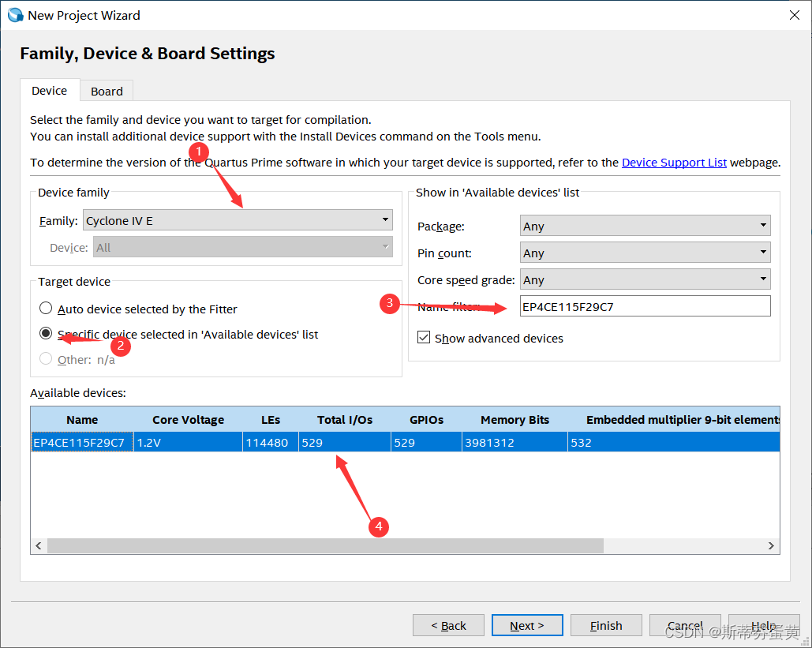This screenshot has height=648, width=812.
Task: Click the Cancel button
Action: tap(685, 625)
